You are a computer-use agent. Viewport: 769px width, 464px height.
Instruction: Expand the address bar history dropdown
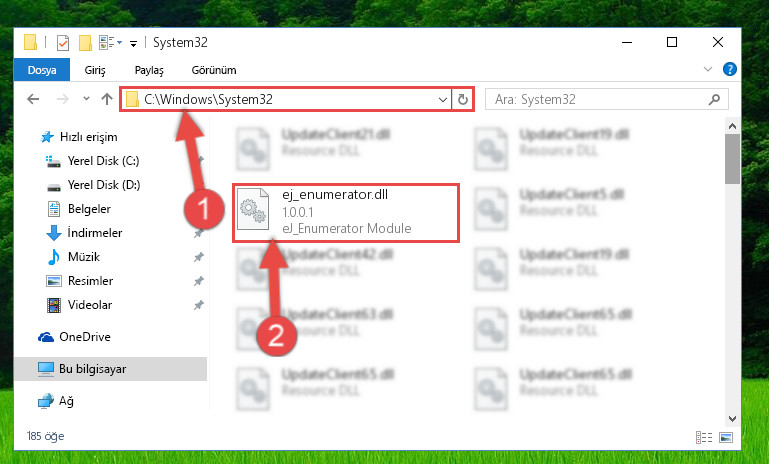coord(442,100)
